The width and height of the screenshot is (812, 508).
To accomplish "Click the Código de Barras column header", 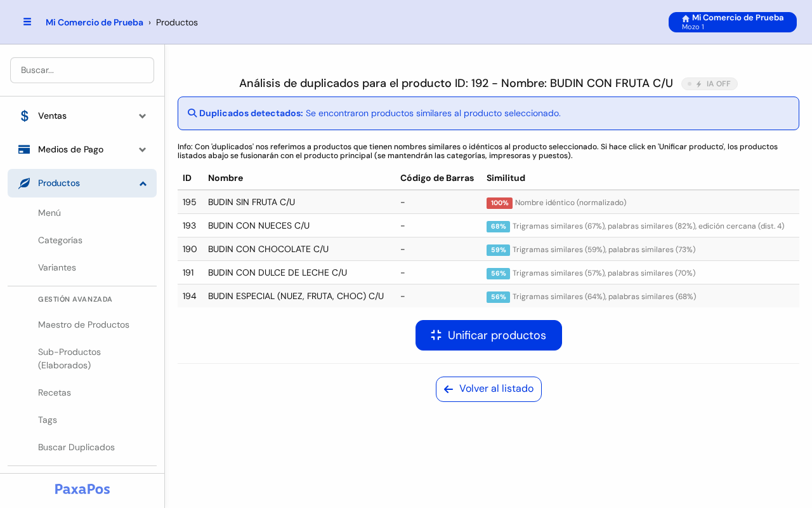I will (437, 178).
